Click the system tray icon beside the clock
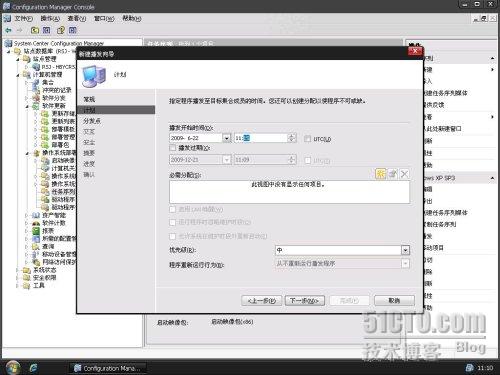500x375 pixels. point(469,368)
